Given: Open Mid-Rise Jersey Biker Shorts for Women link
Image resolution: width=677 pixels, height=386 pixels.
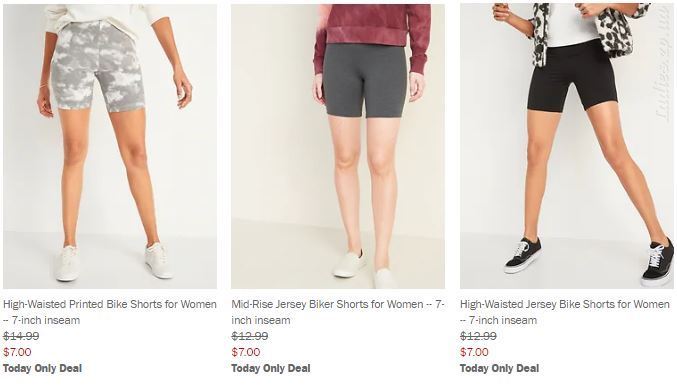Looking at the screenshot, I should tap(338, 312).
